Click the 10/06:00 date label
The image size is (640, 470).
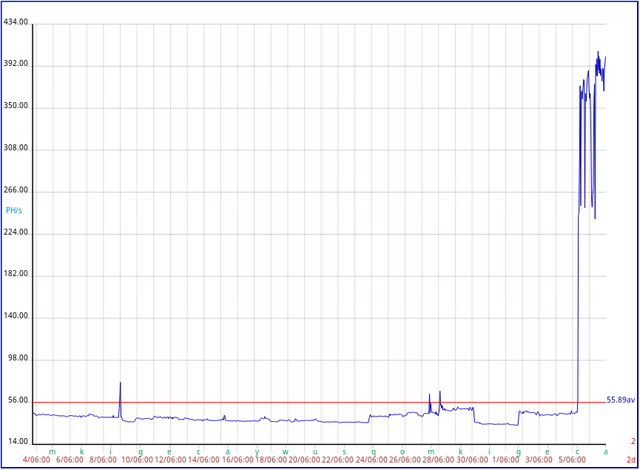[137, 460]
